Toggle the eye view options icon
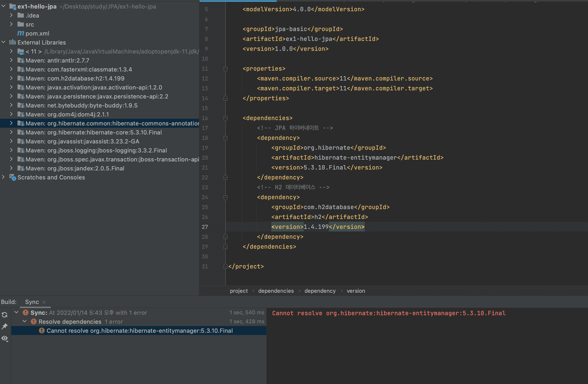This screenshot has width=588, height=384. pyautogui.click(x=4, y=338)
